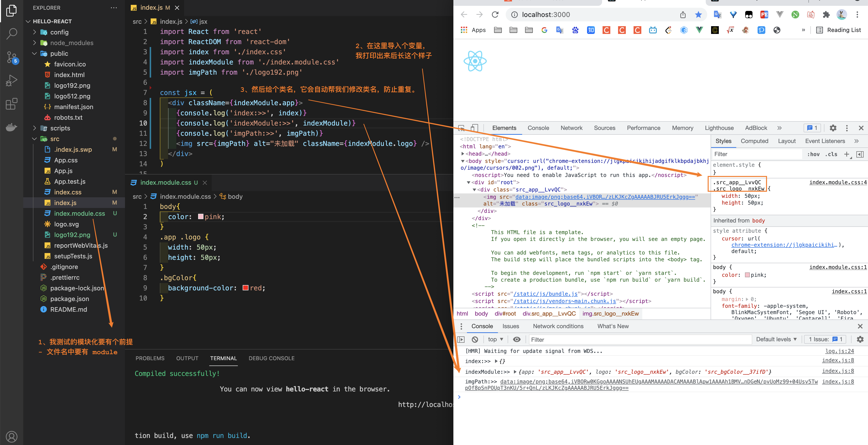This screenshot has width=868, height=445.
Task: Open Source Control view with 5 changes
Action: tap(11, 57)
